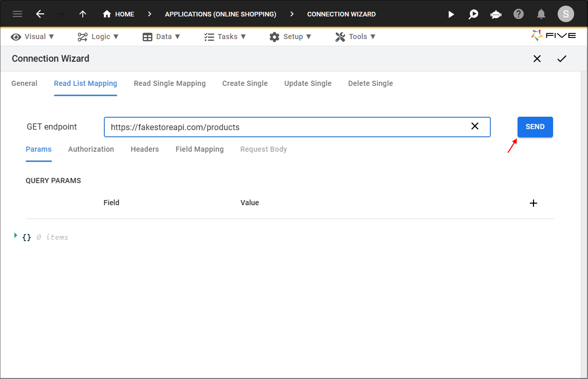Open the notifications bell
The image size is (588, 379).
541,14
